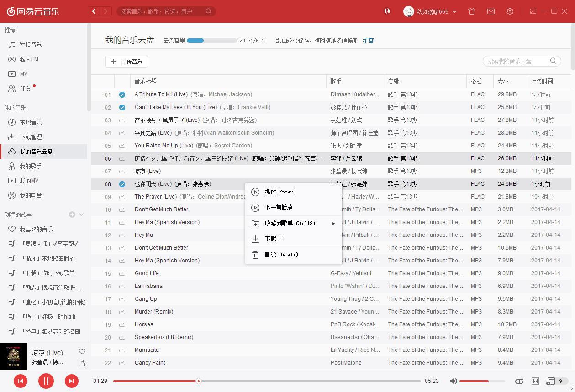Viewport: 575px width, 392px height.
Task: Expand the 收藏到歌单 submenu arrow
Action: [x=333, y=223]
